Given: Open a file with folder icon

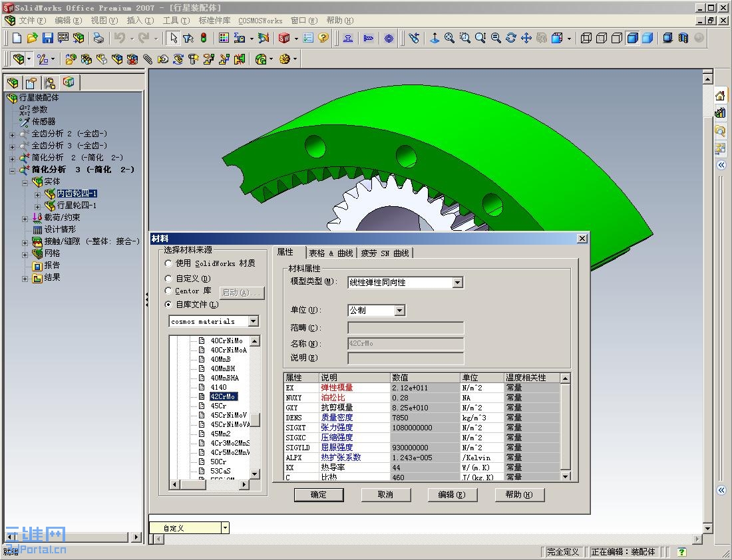Looking at the screenshot, I should (32, 39).
